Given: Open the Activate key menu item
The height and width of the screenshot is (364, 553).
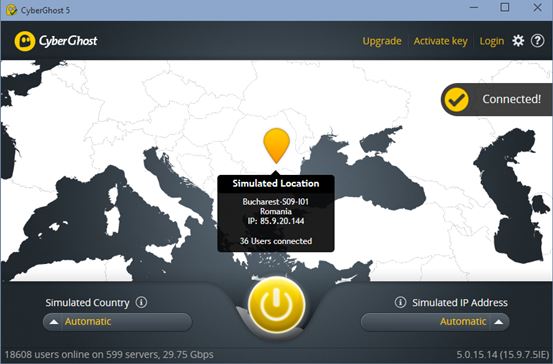Looking at the screenshot, I should 440,41.
